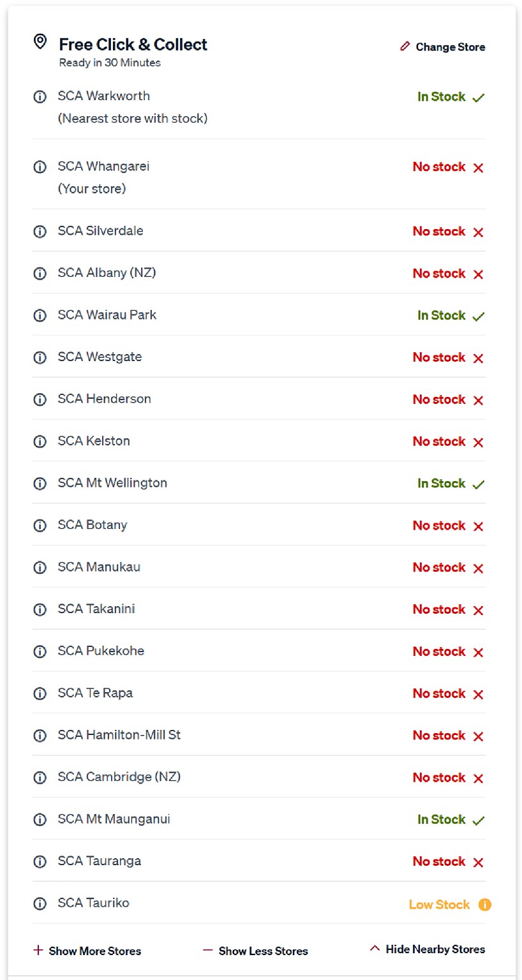
Task: Click info icon for SCA Te Rapa
Action: click(x=40, y=694)
